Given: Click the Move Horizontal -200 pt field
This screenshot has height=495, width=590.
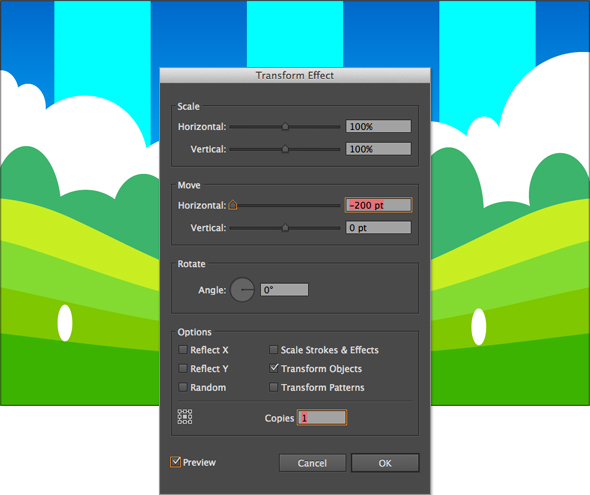Looking at the screenshot, I should (379, 205).
